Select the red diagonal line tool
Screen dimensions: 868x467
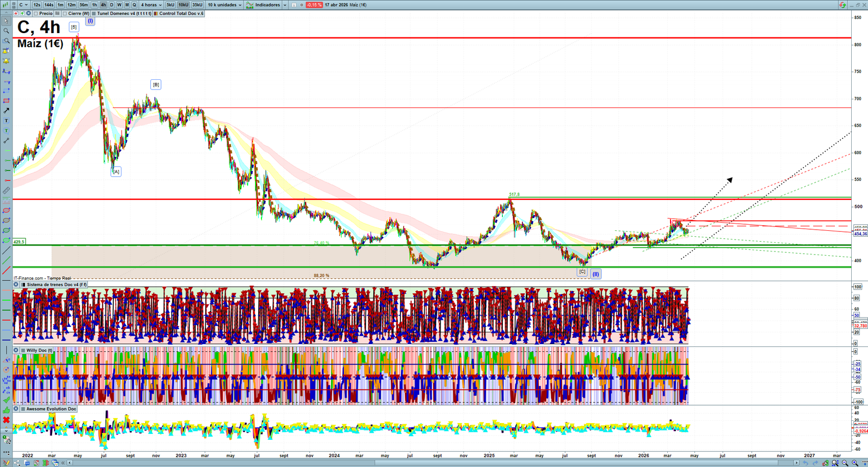[6, 270]
